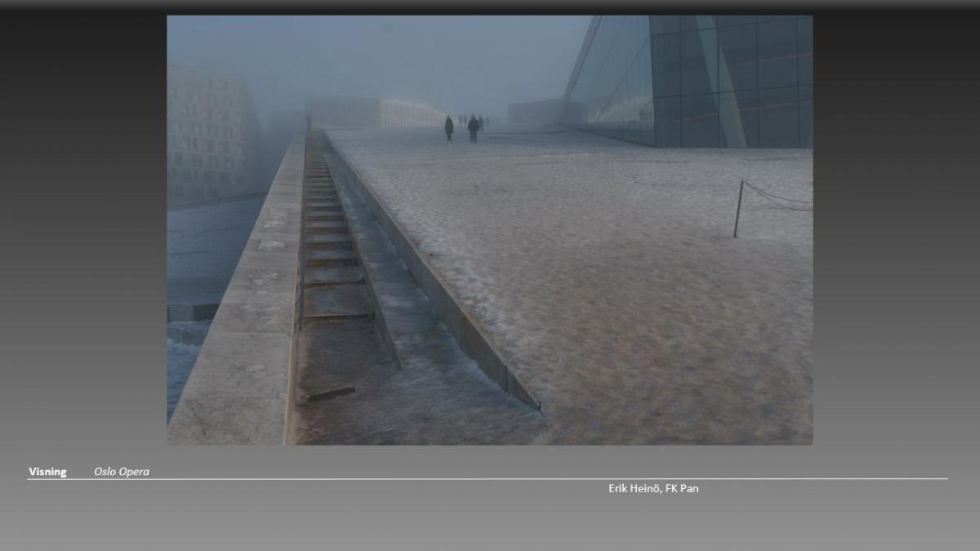Click the foggy Oslo Opera photograph
Viewport: 980px width, 551px height.
tap(490, 230)
